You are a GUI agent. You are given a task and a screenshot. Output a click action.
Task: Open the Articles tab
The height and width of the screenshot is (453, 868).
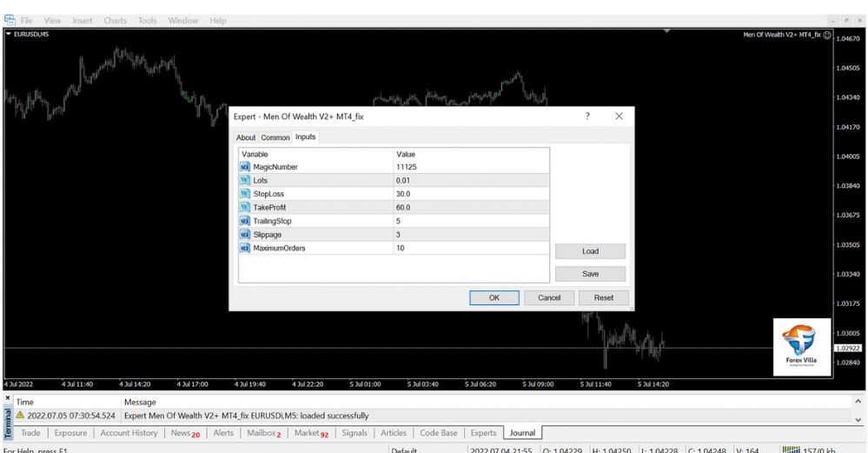(x=393, y=433)
